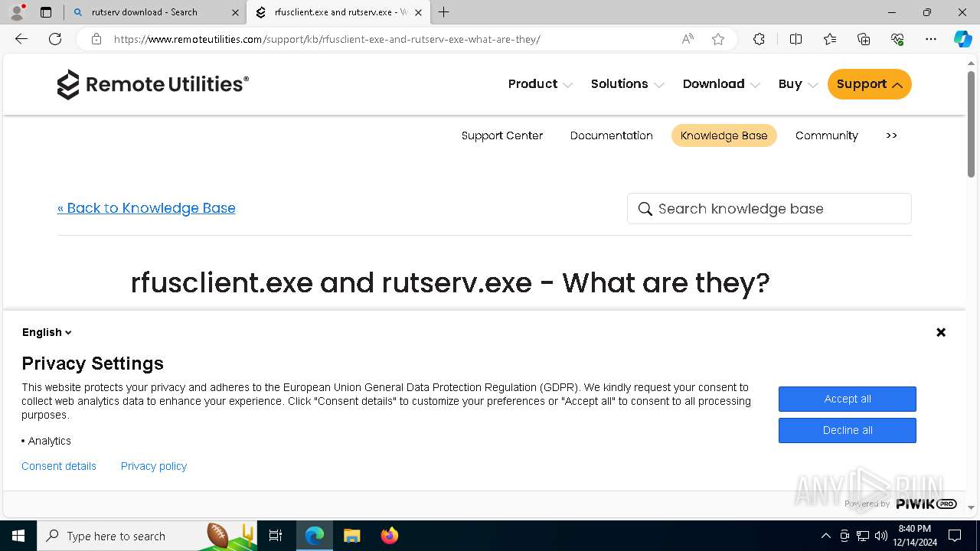
Task: Launch Firefox from taskbar
Action: tap(389, 536)
